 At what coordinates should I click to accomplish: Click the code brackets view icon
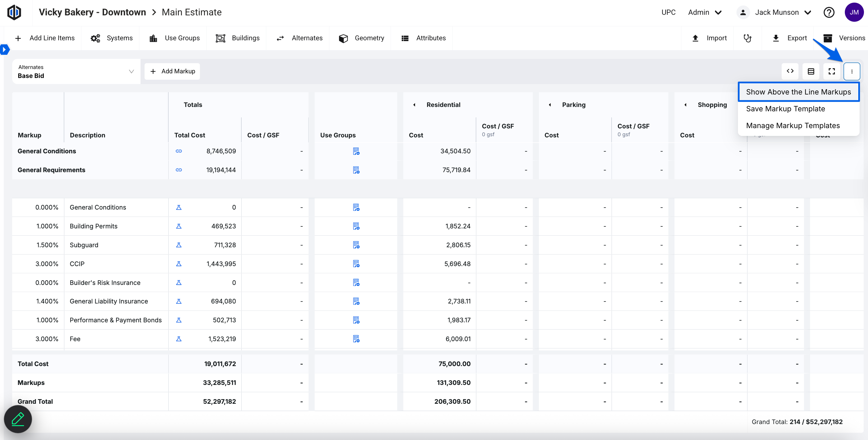click(790, 71)
